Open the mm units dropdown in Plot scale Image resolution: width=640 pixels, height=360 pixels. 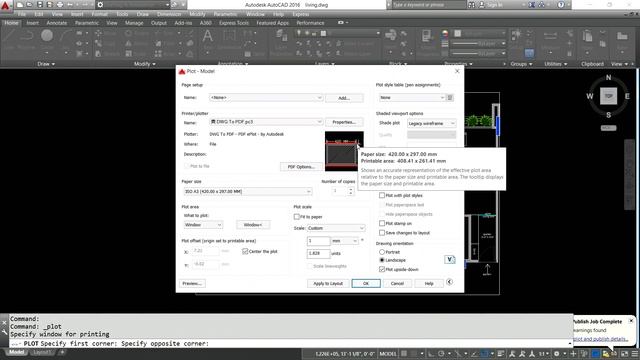click(x=344, y=241)
